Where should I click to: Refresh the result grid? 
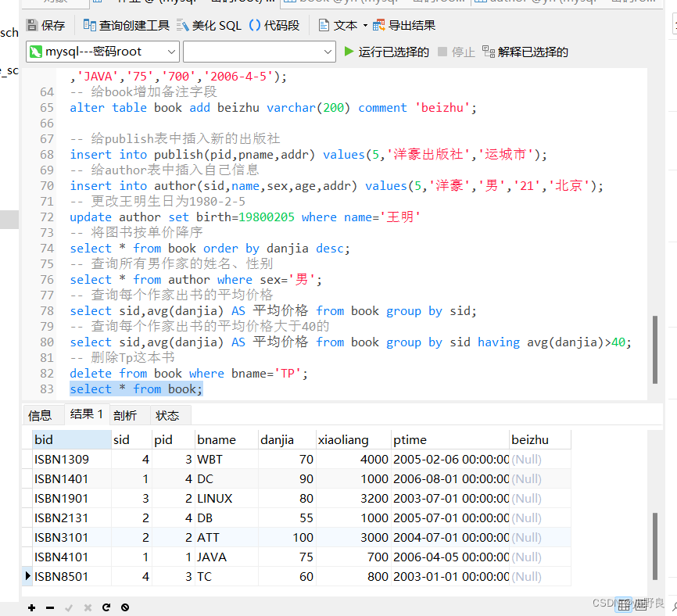[x=106, y=608]
